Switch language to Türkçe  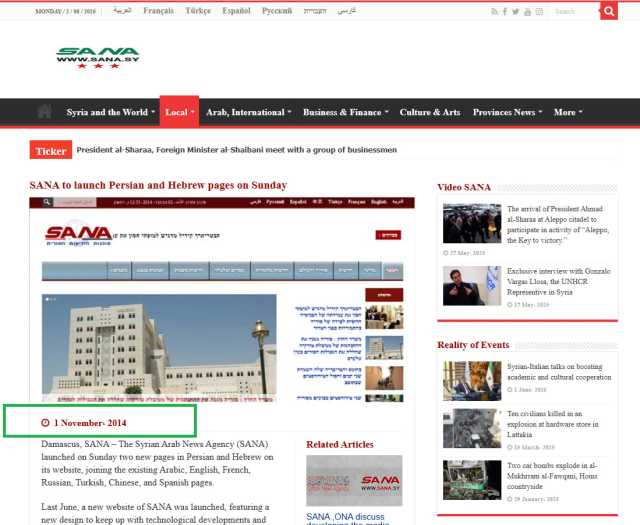point(198,11)
